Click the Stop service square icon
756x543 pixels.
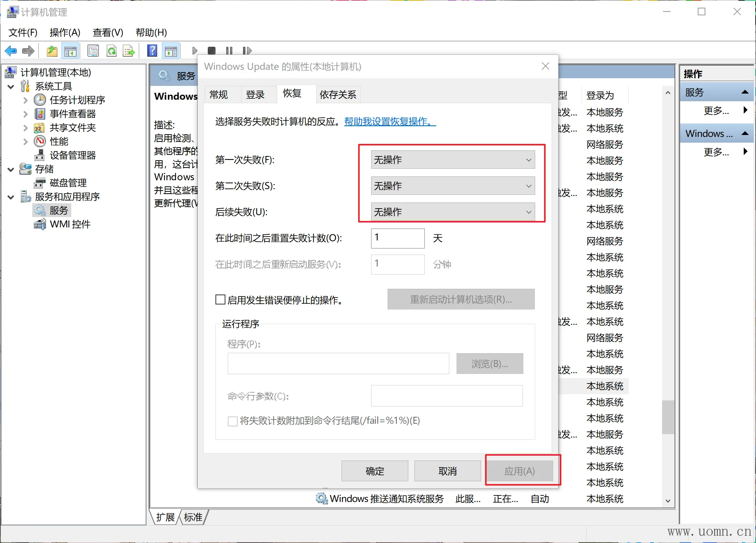coord(211,51)
